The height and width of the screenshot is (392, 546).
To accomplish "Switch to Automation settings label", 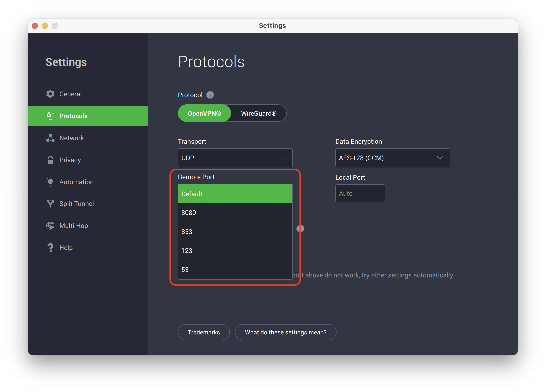I will 76,182.
